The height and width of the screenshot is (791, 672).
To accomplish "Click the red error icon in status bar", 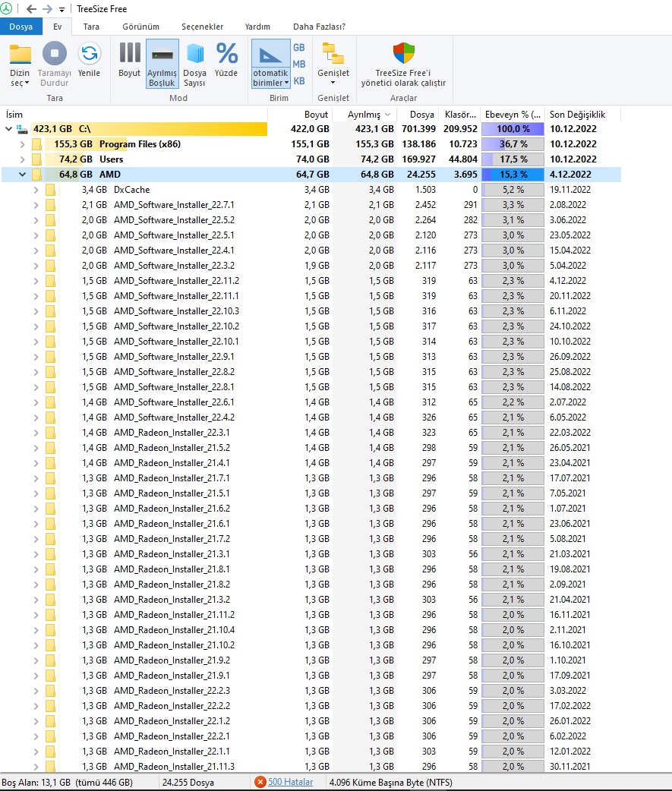I will (x=260, y=782).
